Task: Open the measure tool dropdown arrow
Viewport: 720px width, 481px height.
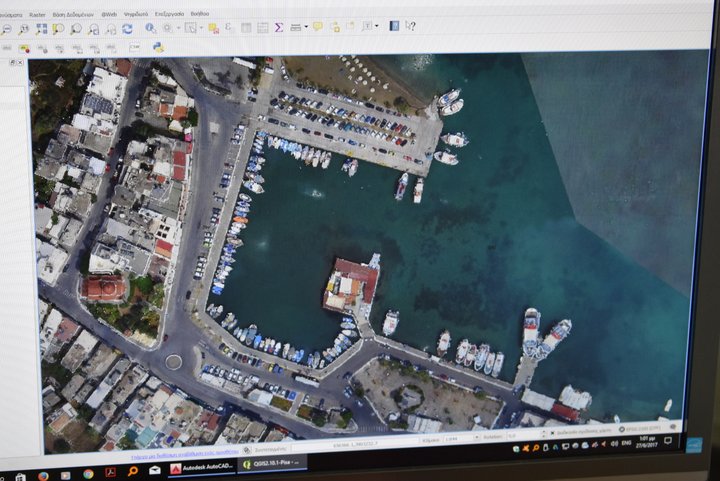Action: 306,27
